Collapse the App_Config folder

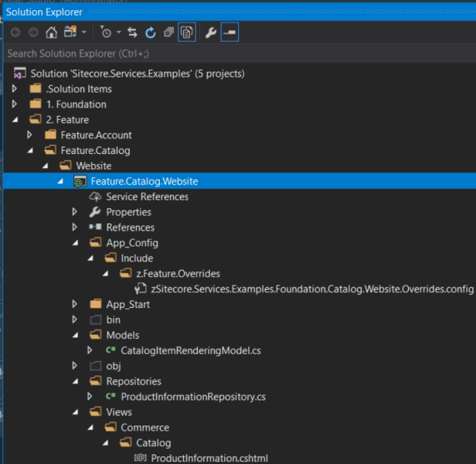(75, 243)
